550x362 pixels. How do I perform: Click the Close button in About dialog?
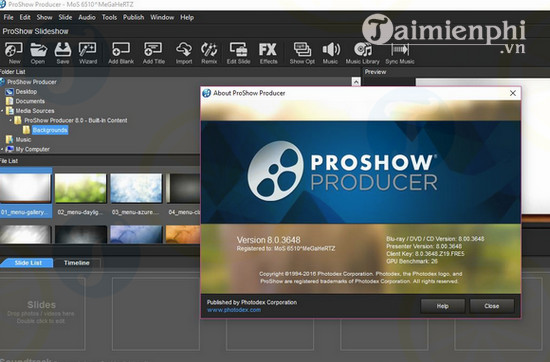492,306
